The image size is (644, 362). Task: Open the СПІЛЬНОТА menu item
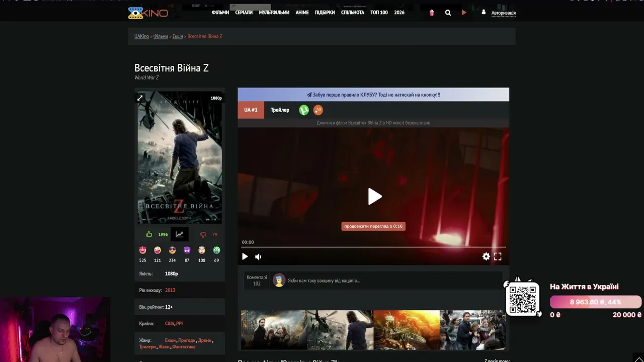point(353,13)
